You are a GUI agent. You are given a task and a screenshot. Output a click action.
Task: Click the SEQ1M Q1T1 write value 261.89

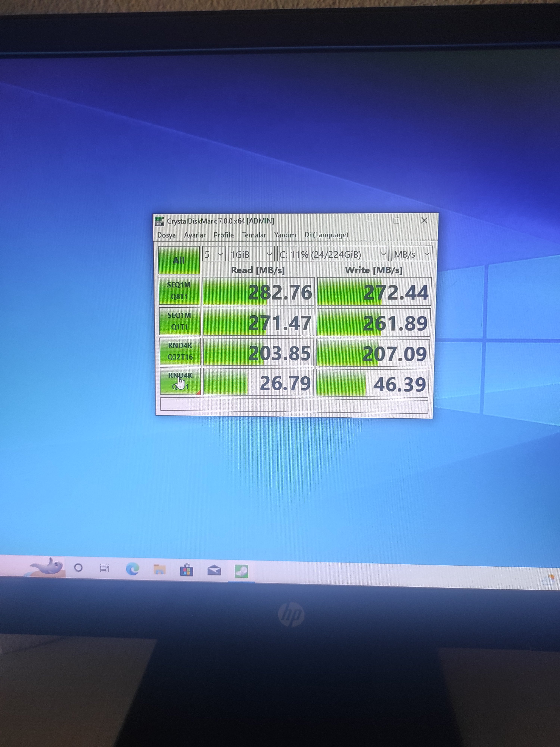pyautogui.click(x=373, y=323)
